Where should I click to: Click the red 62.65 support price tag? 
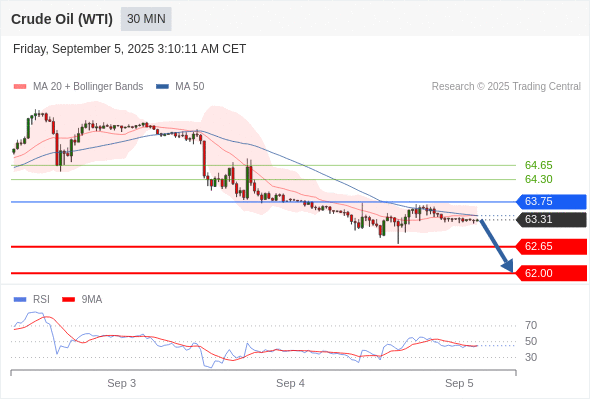click(x=551, y=246)
